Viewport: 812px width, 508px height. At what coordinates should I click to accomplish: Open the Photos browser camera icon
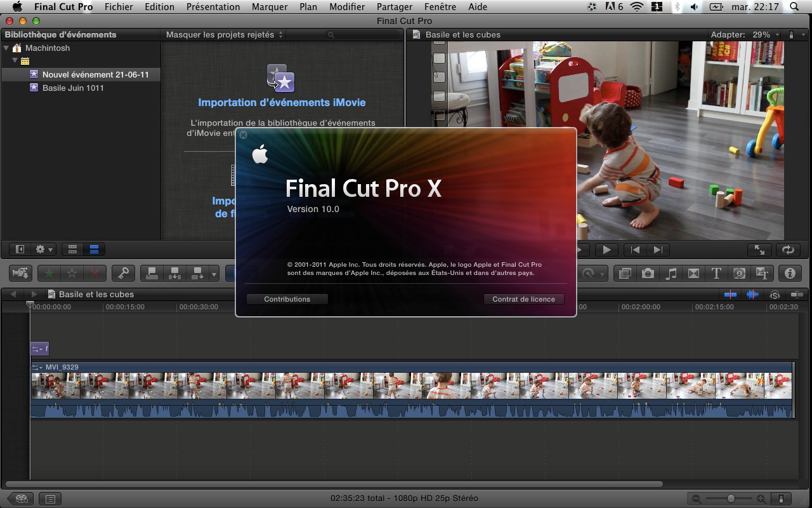(x=648, y=273)
